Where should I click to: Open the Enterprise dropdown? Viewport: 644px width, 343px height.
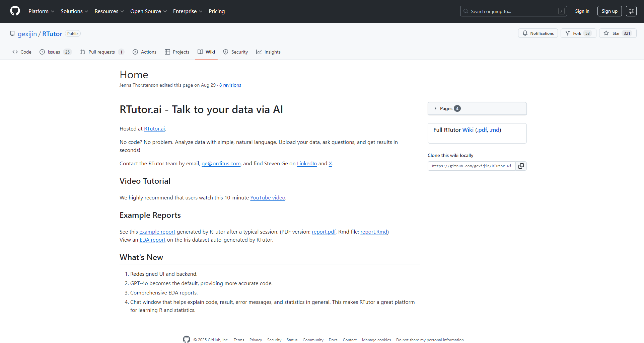tap(185, 11)
